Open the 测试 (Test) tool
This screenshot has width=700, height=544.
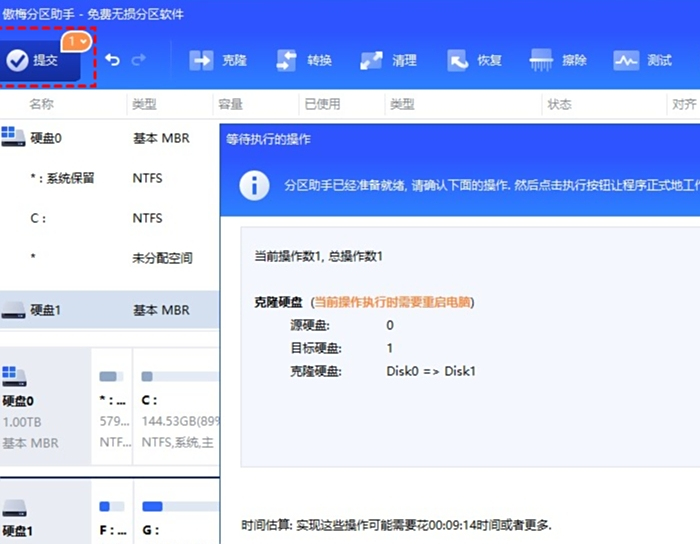(643, 60)
